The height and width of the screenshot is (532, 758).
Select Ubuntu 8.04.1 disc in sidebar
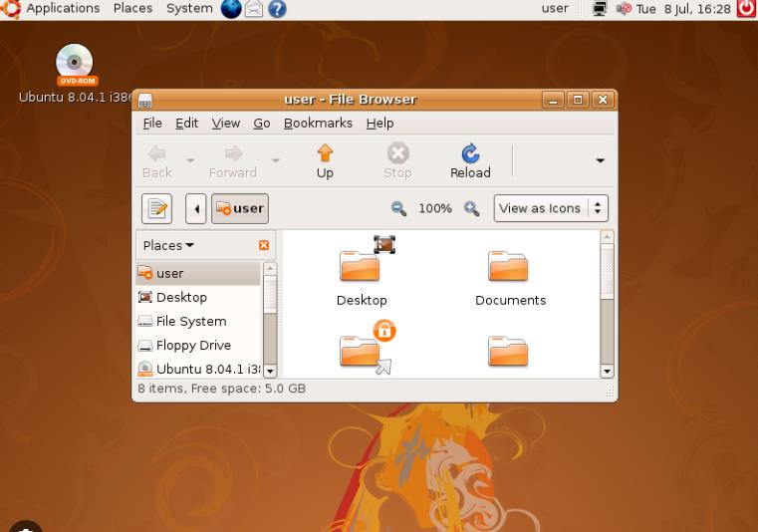click(198, 369)
